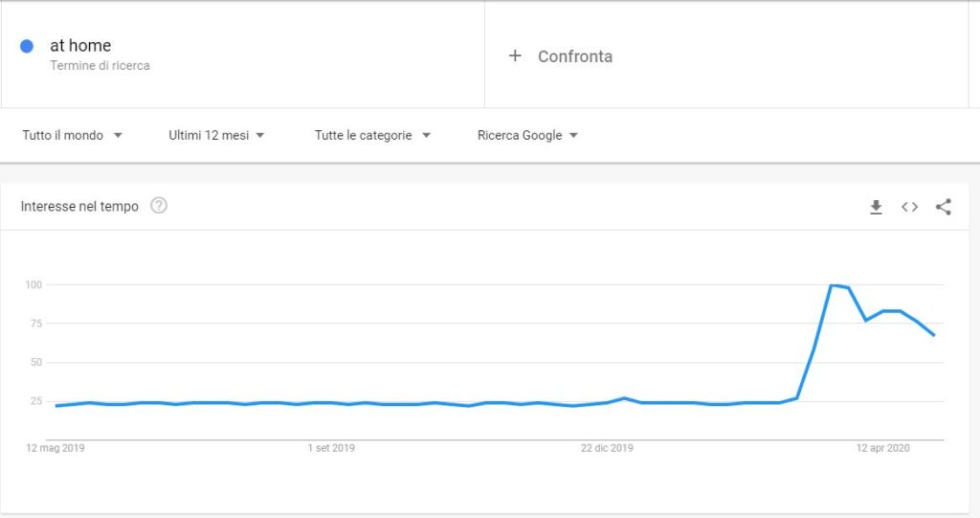Click the 12 apr 2020 axis label
This screenshot has height=518, width=980.
tap(882, 447)
